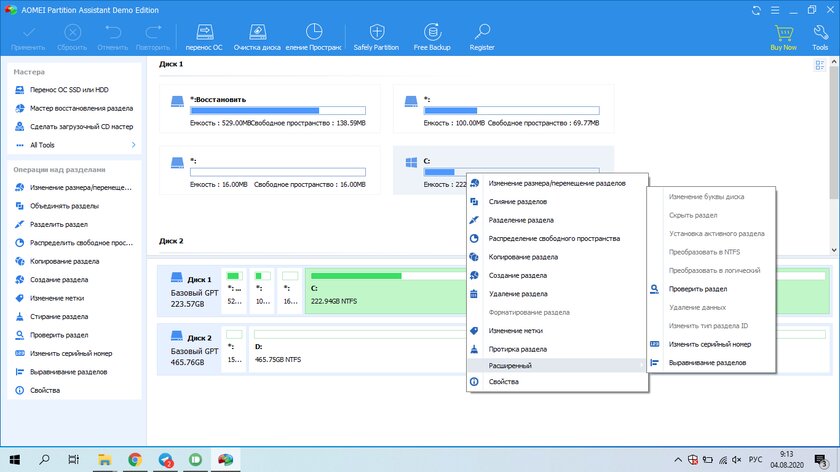Open the Windows Start menu
The height and width of the screenshot is (472, 840).
click(x=14, y=460)
